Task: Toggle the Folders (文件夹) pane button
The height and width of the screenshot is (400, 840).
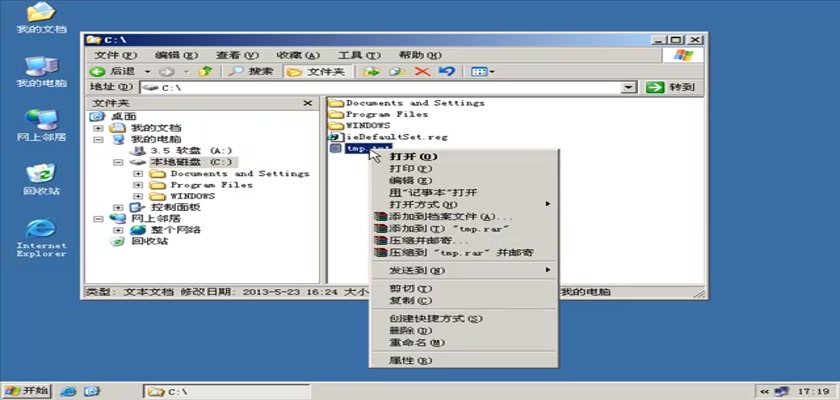Action: pyautogui.click(x=317, y=71)
